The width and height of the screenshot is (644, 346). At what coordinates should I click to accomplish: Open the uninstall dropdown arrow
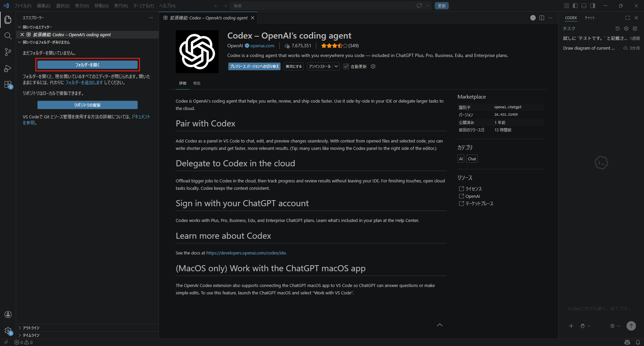(x=336, y=66)
